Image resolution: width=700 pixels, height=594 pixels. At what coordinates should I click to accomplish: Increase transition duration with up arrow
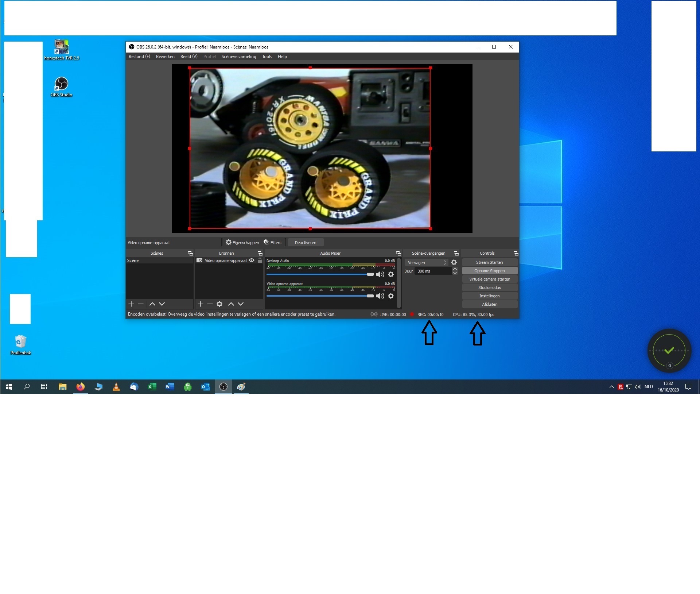(455, 269)
